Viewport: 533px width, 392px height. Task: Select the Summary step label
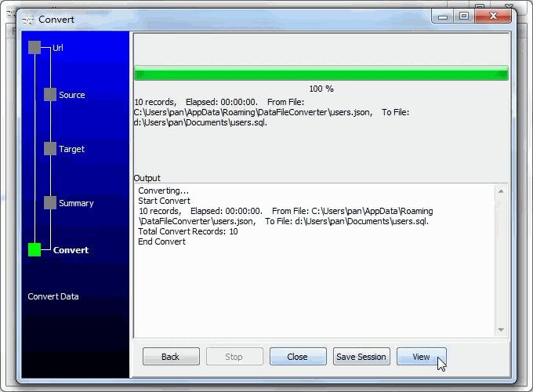[76, 203]
